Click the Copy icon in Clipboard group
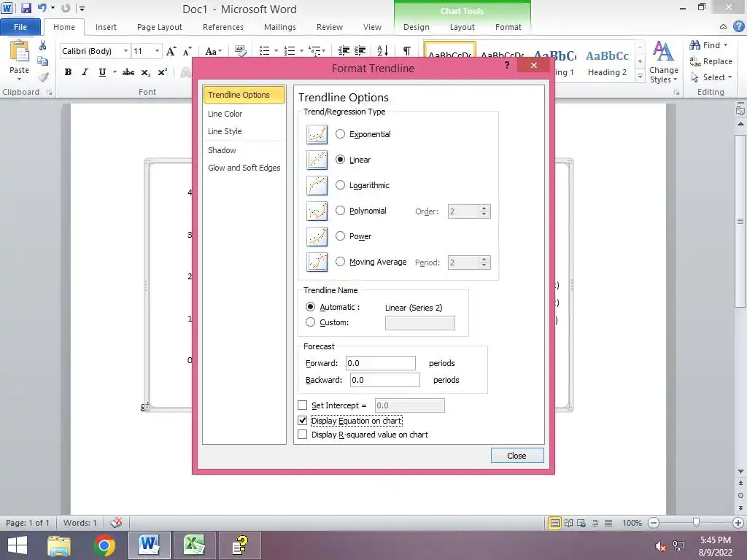 point(43,61)
